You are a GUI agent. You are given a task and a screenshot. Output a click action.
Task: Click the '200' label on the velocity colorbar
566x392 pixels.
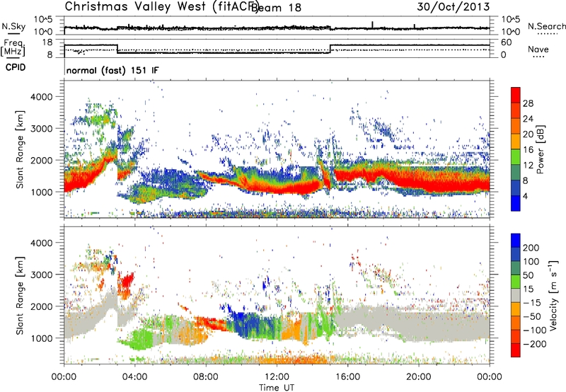point(531,248)
